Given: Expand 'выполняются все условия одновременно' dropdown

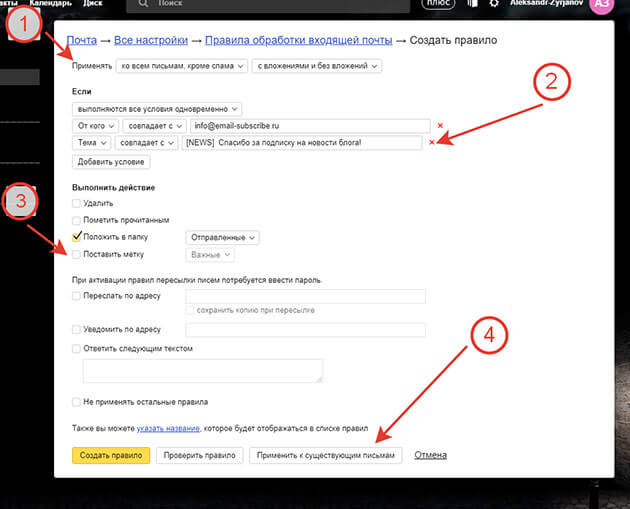Looking at the screenshot, I should pos(157,109).
